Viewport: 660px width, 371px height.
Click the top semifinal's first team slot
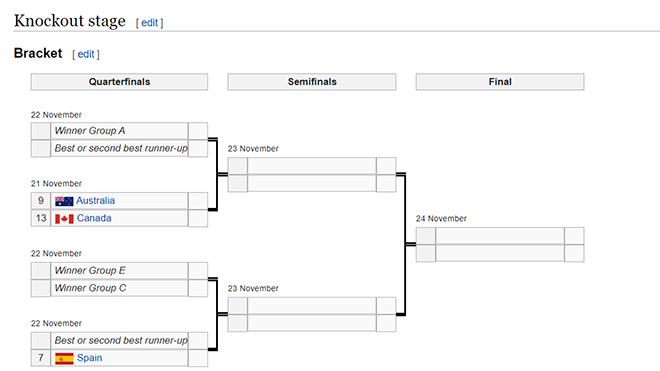[x=312, y=166]
